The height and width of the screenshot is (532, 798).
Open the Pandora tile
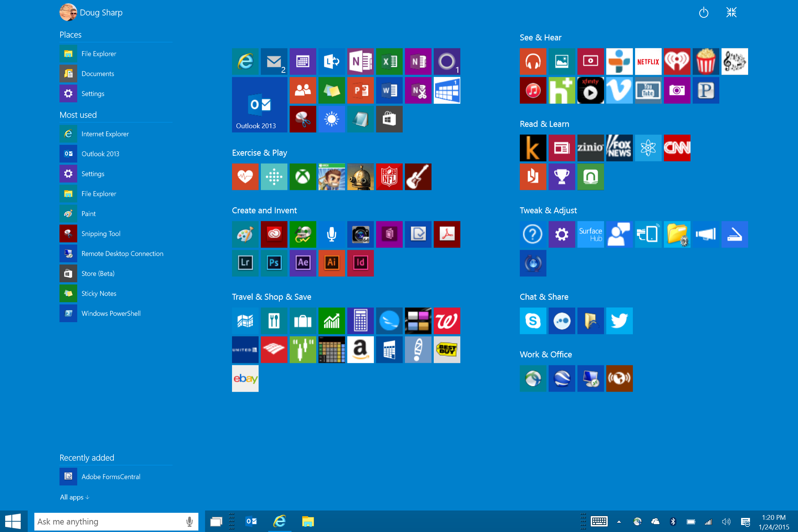coord(706,90)
